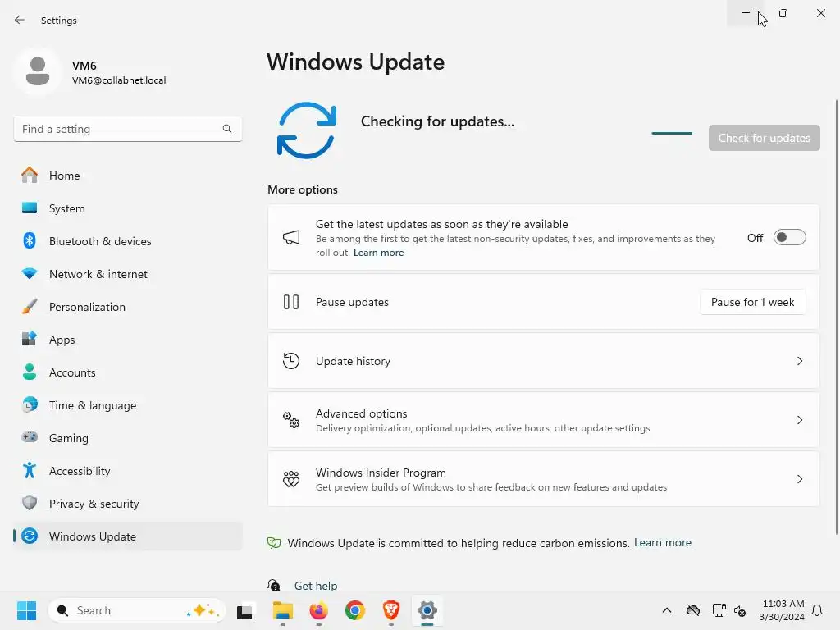Click the network display tray icon

tap(719, 610)
